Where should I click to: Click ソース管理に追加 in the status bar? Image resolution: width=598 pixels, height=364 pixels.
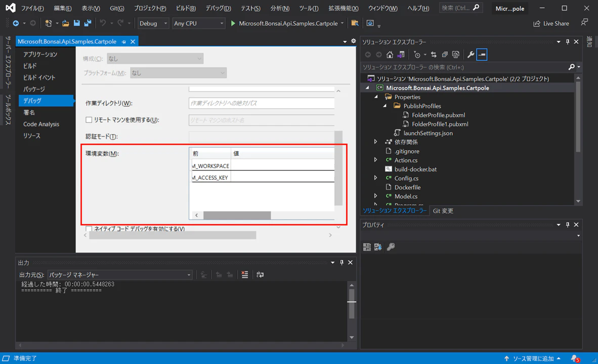pyautogui.click(x=532, y=358)
